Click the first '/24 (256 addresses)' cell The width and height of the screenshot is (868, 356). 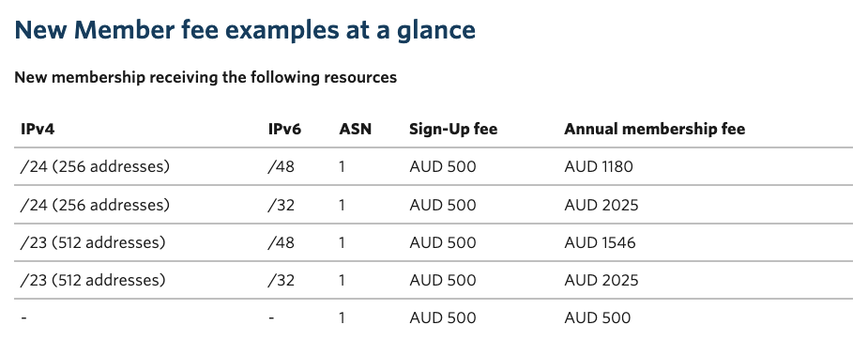(95, 166)
